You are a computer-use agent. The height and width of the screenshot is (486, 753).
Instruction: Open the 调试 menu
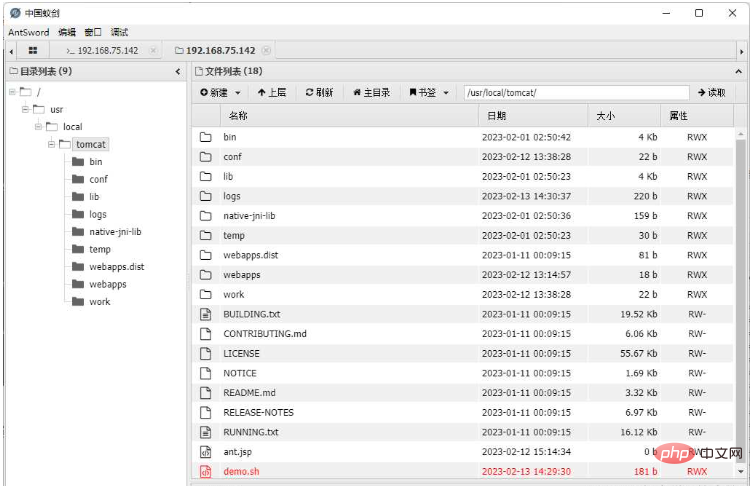119,32
